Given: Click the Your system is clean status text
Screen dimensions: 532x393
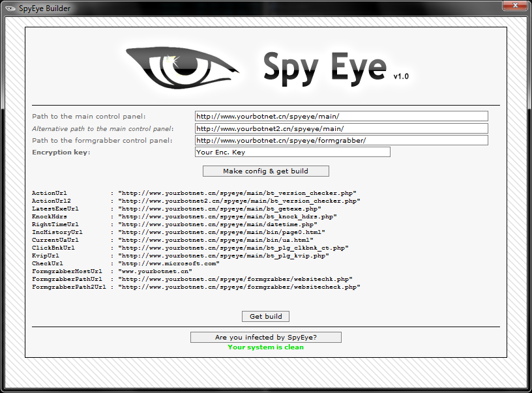Looking at the screenshot, I should [265, 347].
